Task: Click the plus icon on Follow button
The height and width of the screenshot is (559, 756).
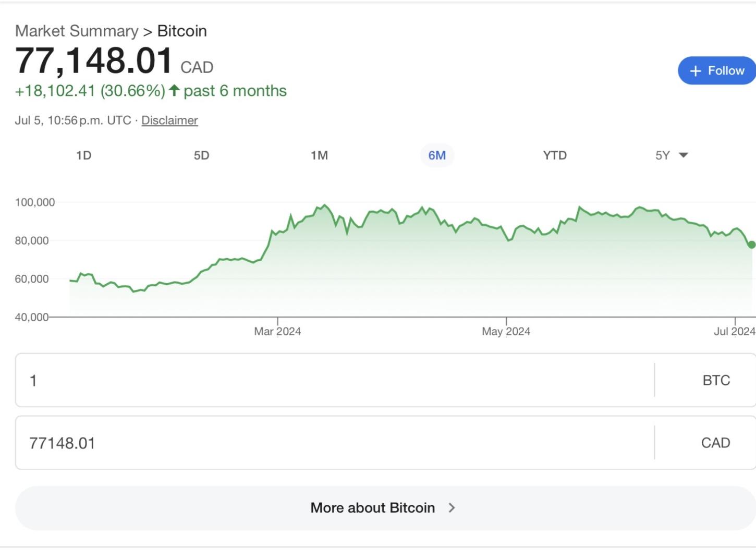Action: click(695, 71)
